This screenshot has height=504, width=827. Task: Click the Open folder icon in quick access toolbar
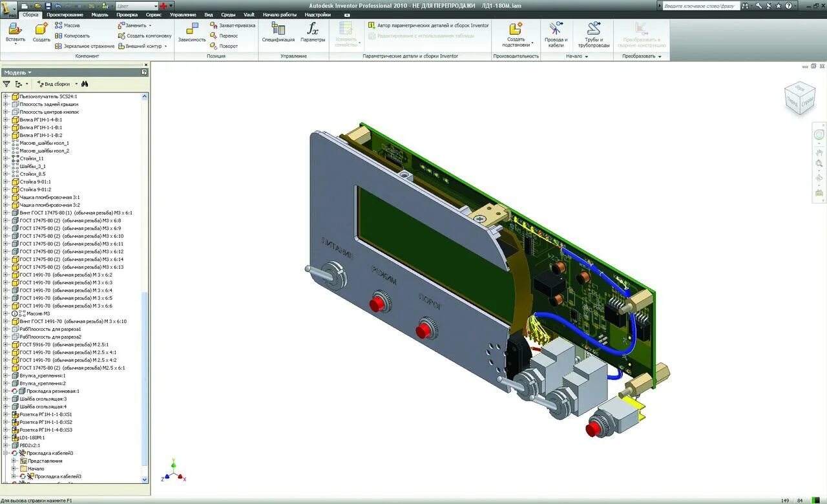coord(38,5)
